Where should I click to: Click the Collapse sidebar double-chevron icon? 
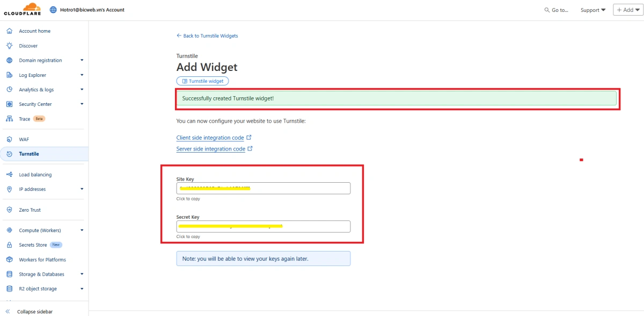click(x=8, y=311)
